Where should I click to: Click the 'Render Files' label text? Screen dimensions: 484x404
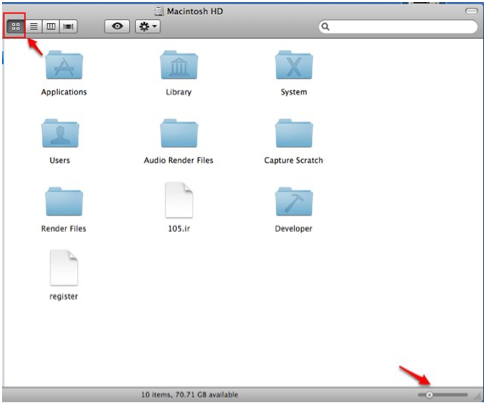coord(64,229)
